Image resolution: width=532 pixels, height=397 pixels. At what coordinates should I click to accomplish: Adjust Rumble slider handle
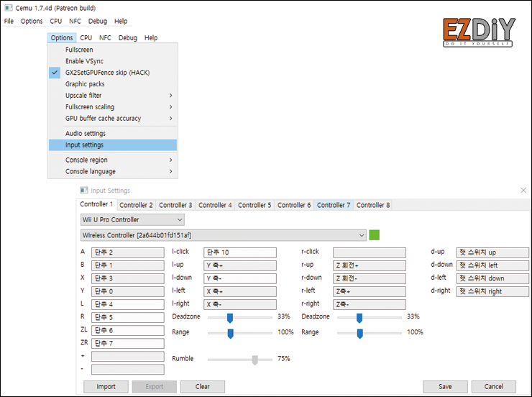point(254,360)
